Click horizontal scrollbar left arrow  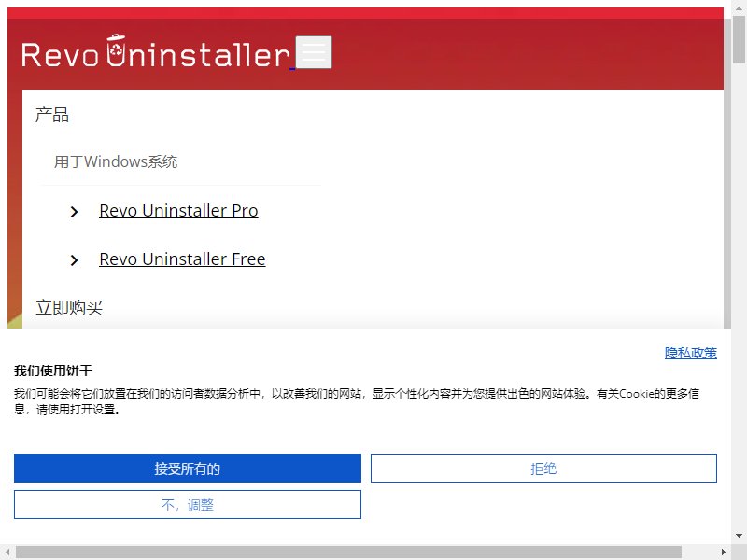pyautogui.click(x=7, y=552)
